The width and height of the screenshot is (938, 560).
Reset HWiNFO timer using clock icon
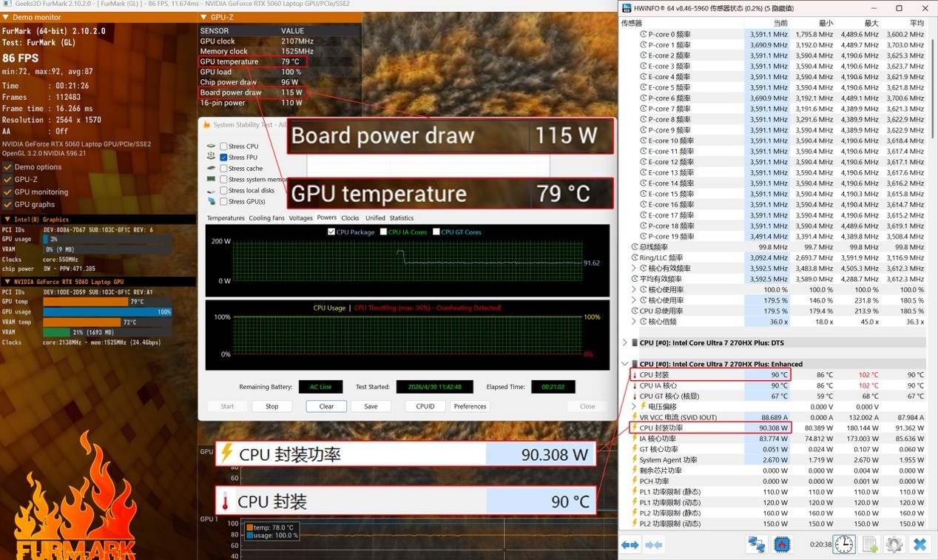click(x=844, y=544)
